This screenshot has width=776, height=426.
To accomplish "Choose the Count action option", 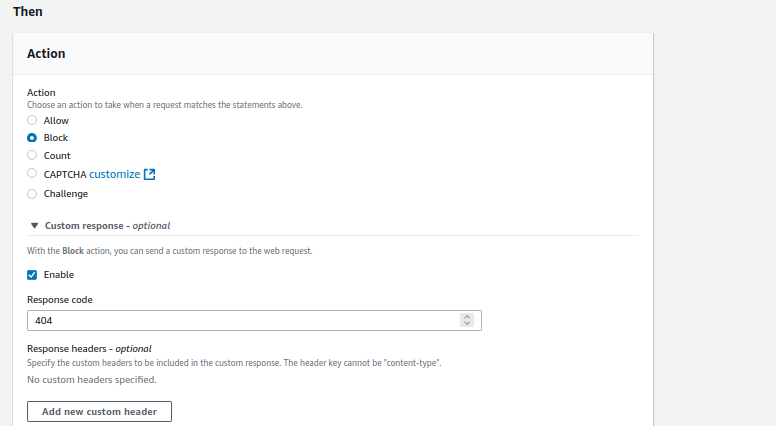I will tap(32, 155).
